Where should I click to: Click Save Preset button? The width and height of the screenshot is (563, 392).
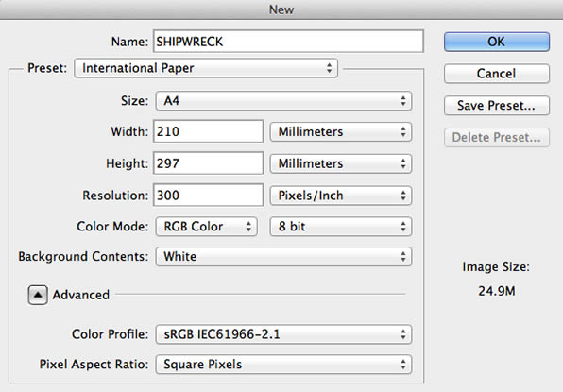[x=497, y=106]
